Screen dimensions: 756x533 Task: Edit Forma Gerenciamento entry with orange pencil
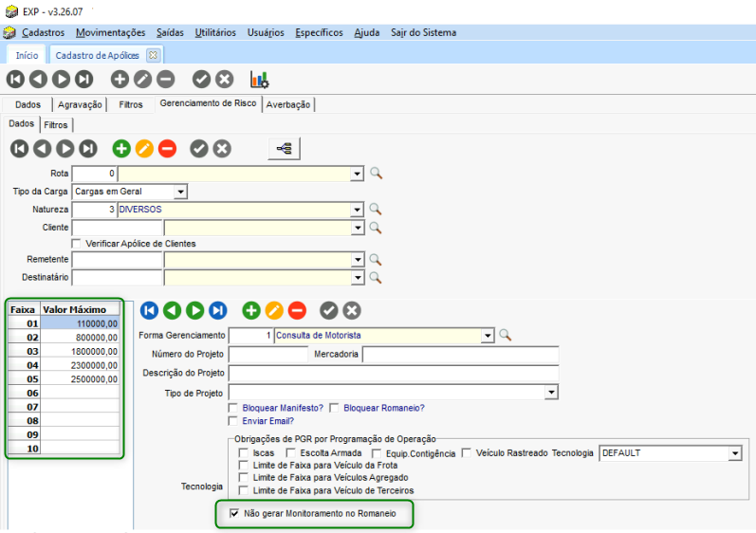pyautogui.click(x=274, y=310)
